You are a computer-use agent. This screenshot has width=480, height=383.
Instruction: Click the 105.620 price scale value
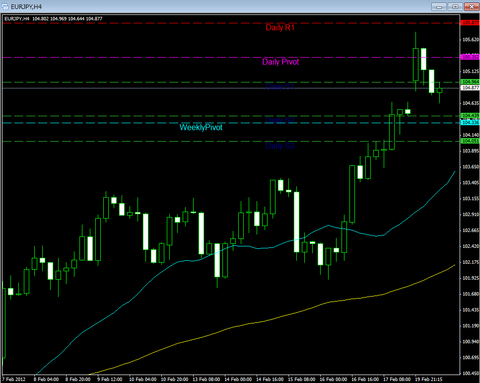coord(470,40)
